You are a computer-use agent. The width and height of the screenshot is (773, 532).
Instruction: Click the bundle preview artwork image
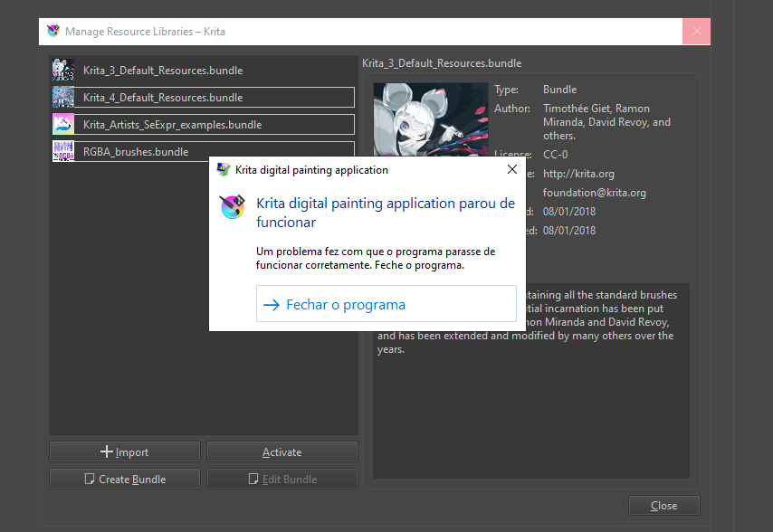tap(431, 119)
